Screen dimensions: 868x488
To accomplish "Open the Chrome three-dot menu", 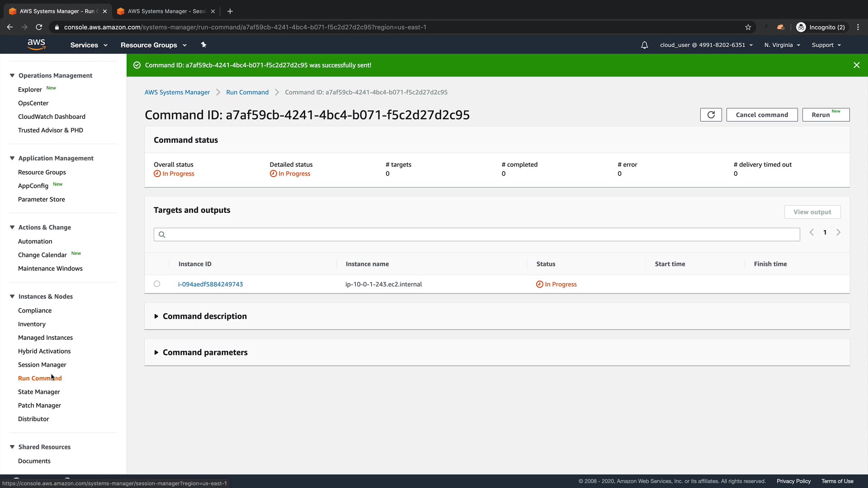I will tap(858, 27).
